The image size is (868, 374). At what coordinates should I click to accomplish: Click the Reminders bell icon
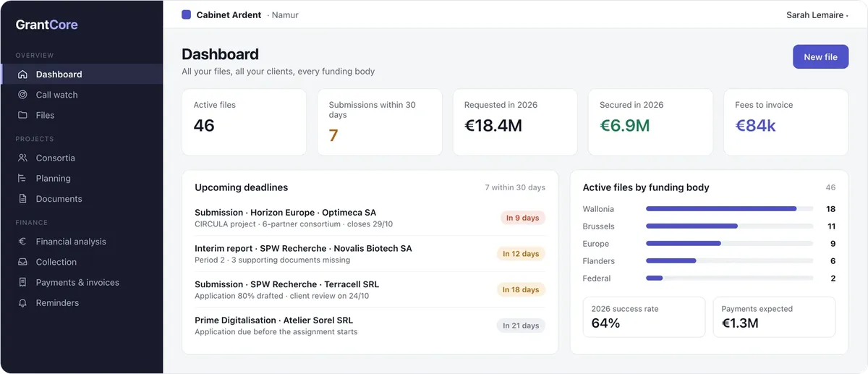[22, 303]
